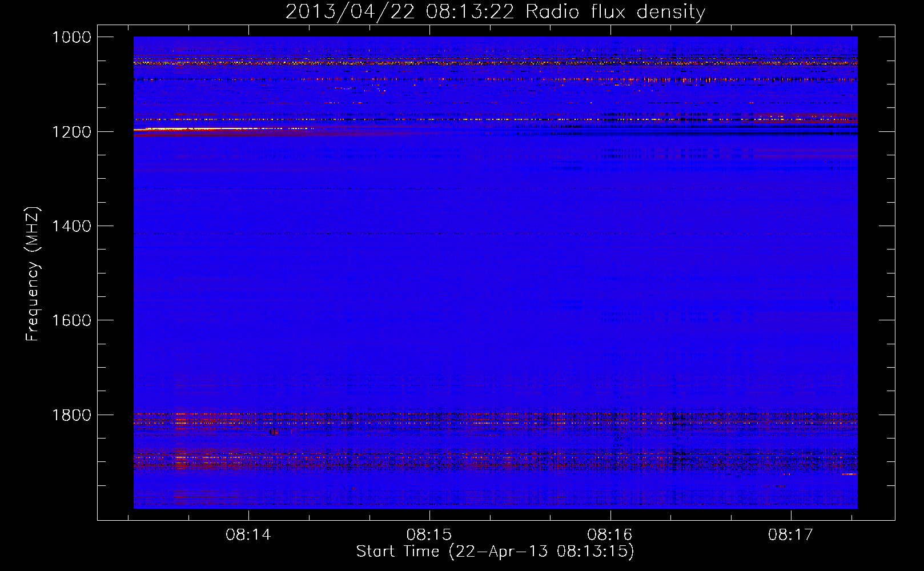
Task: Click the 1800 frequency tick label
Action: click(71, 415)
